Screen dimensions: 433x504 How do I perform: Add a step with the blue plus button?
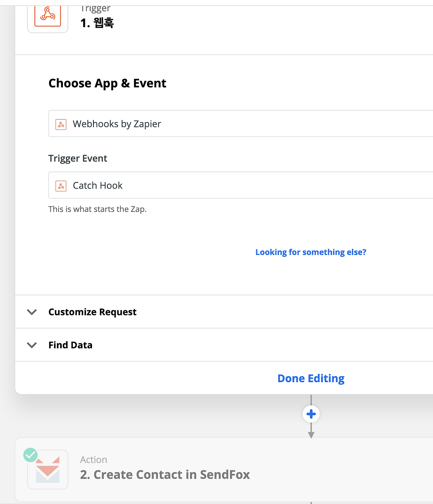pos(311,414)
